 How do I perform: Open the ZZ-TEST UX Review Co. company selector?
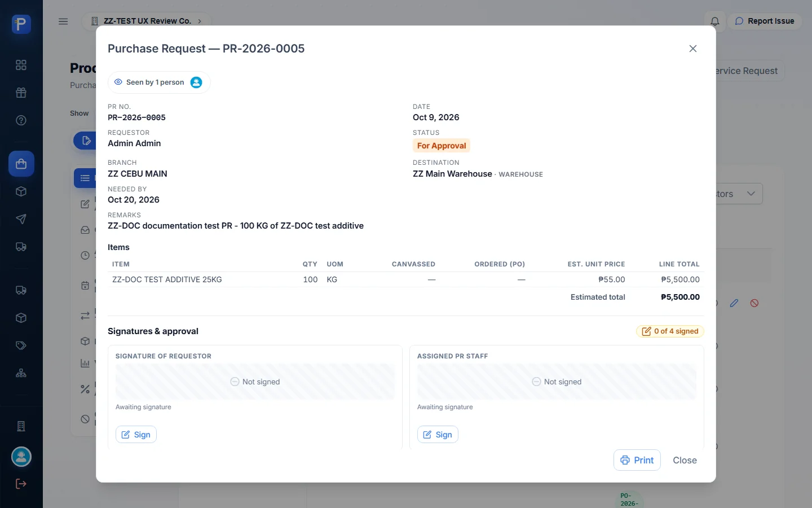147,21
